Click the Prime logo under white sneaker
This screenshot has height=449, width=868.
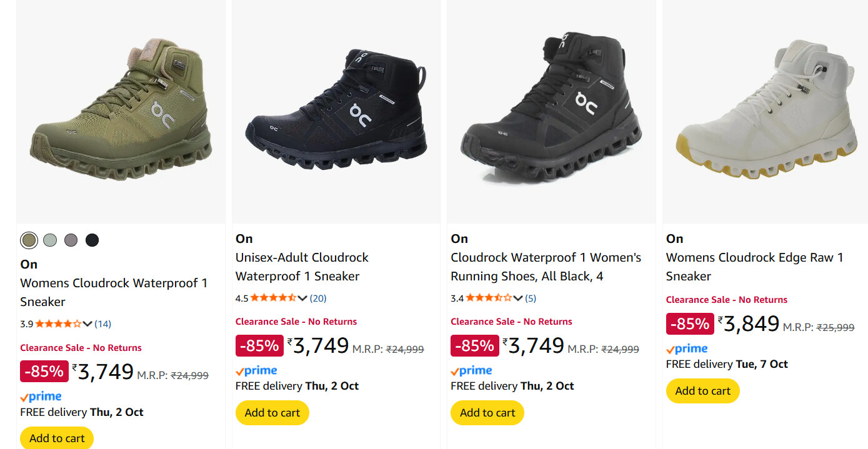click(x=687, y=349)
